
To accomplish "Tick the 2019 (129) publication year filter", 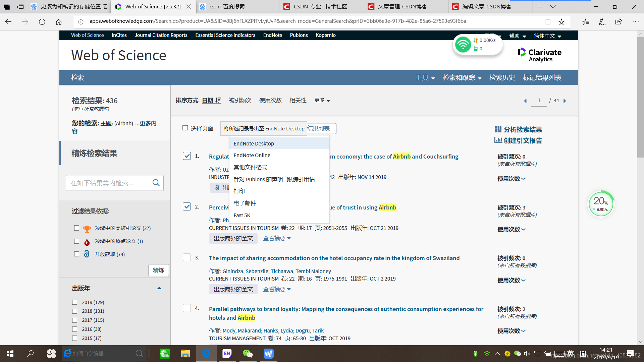I will pos(75,302).
